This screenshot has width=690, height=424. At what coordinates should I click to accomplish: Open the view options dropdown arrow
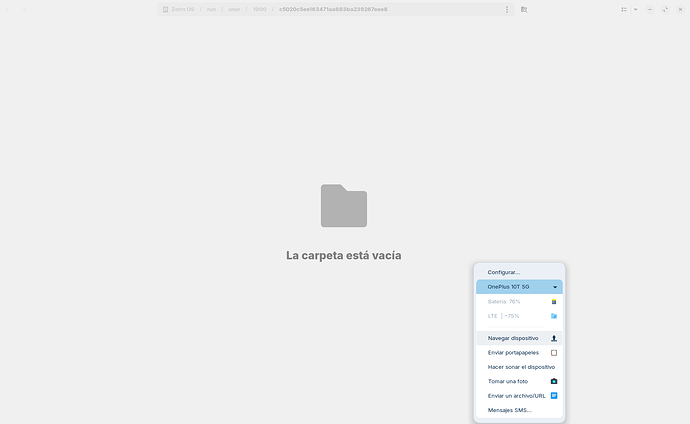point(637,9)
